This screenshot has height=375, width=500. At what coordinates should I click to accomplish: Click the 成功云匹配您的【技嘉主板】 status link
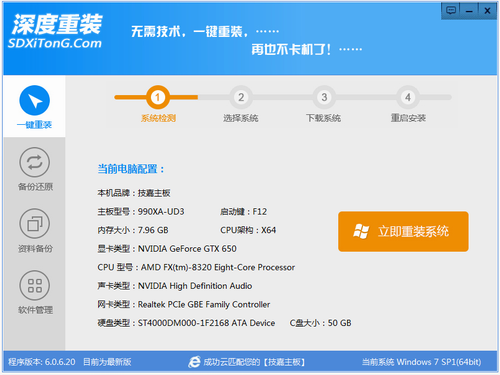click(254, 362)
